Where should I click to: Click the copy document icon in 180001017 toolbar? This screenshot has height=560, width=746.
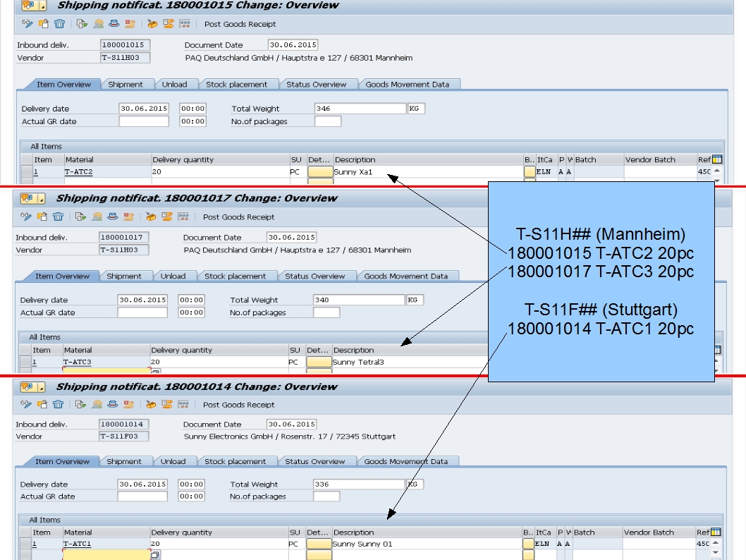(x=42, y=217)
